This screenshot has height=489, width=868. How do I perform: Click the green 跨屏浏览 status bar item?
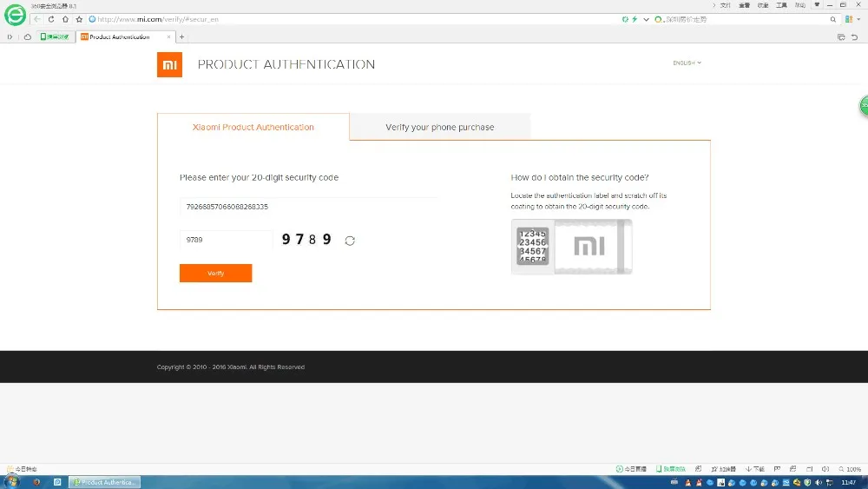[670, 469]
